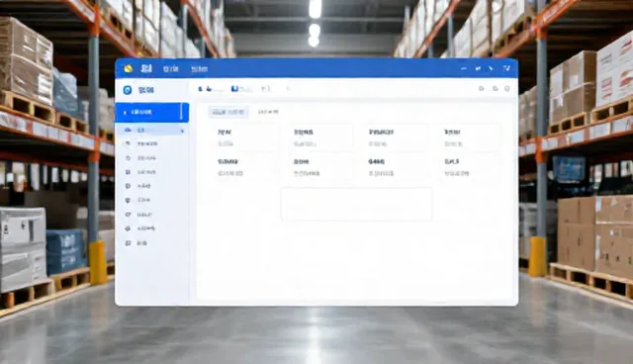Image resolution: width=633 pixels, height=364 pixels.
Task: Click the rightmost grey circle icon in toolbar
Action: (x=507, y=89)
